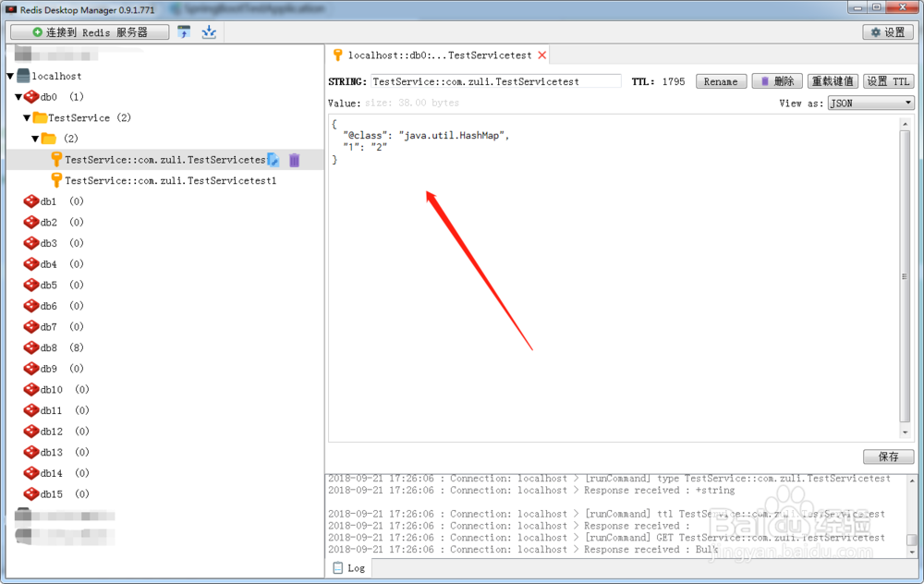Open the View as JSON dropdown
The width and height of the screenshot is (924, 584).
(871, 103)
